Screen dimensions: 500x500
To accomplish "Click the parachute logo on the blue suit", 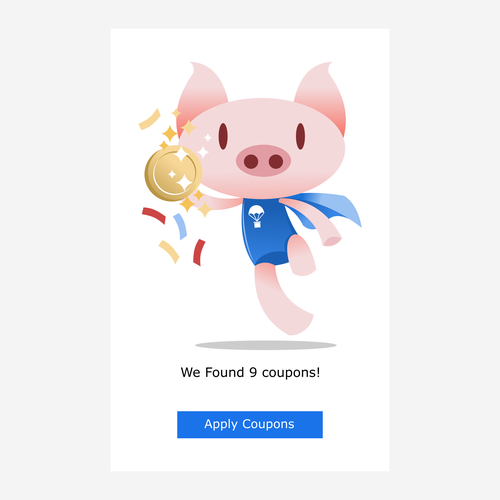I will click(x=256, y=216).
